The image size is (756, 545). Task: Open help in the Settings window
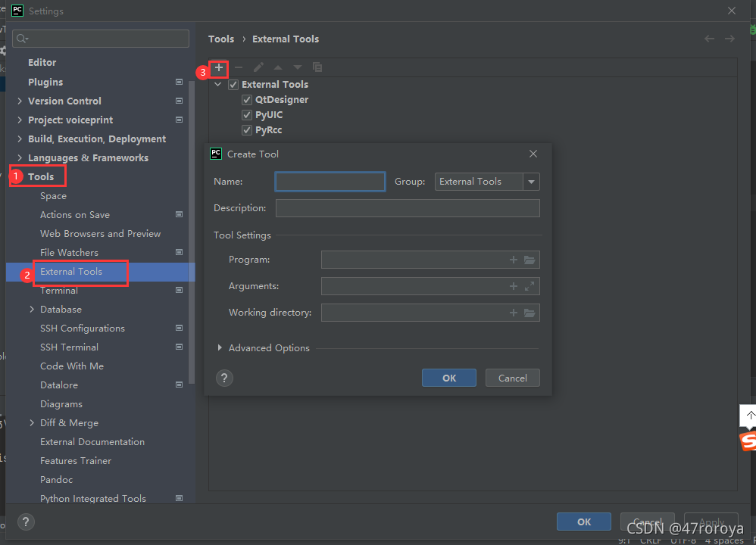[26, 522]
